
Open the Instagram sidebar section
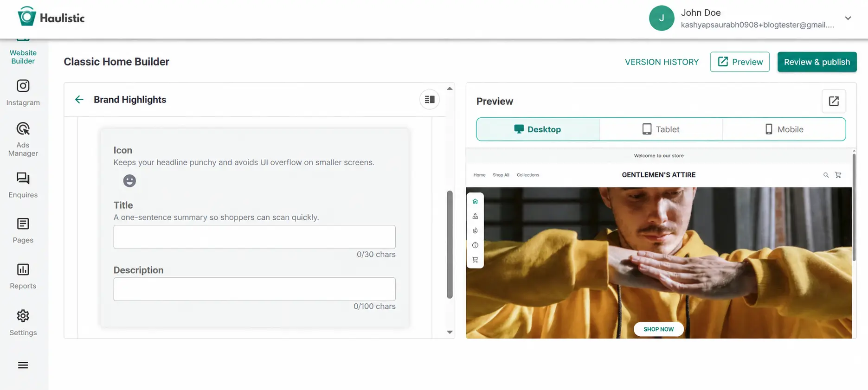(x=23, y=93)
